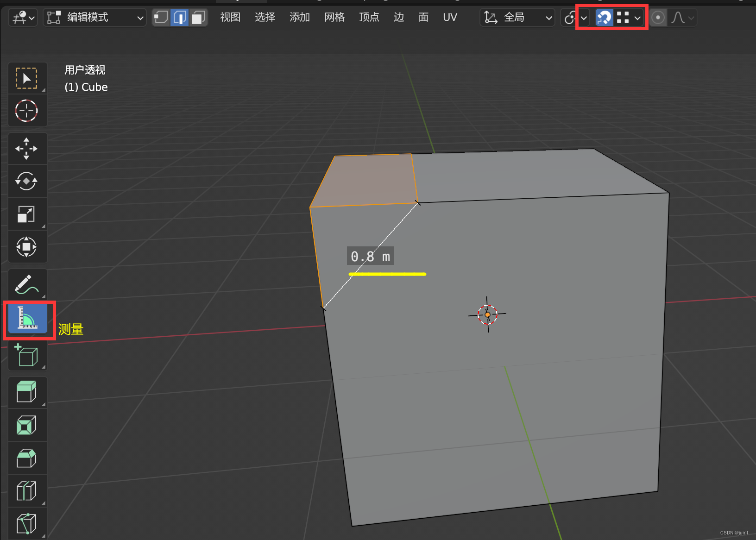Screen dimensions: 756x540
Task: Switch to face select mode
Action: pyautogui.click(x=198, y=18)
